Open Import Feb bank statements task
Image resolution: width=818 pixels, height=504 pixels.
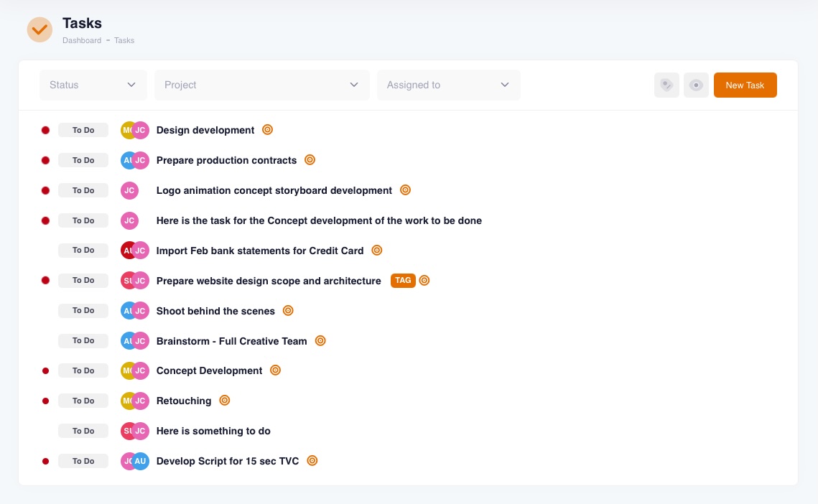click(260, 251)
